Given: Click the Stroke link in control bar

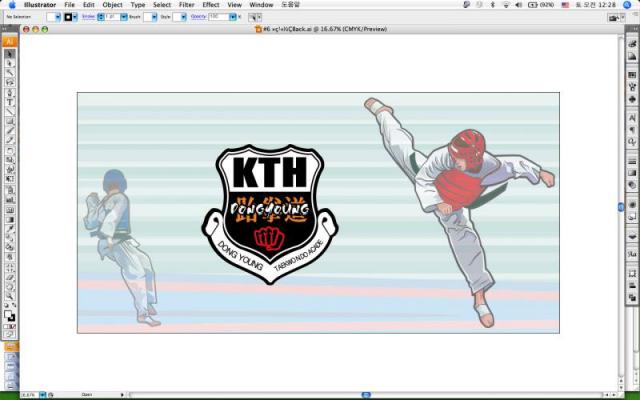Looking at the screenshot, I should pyautogui.click(x=89, y=17).
